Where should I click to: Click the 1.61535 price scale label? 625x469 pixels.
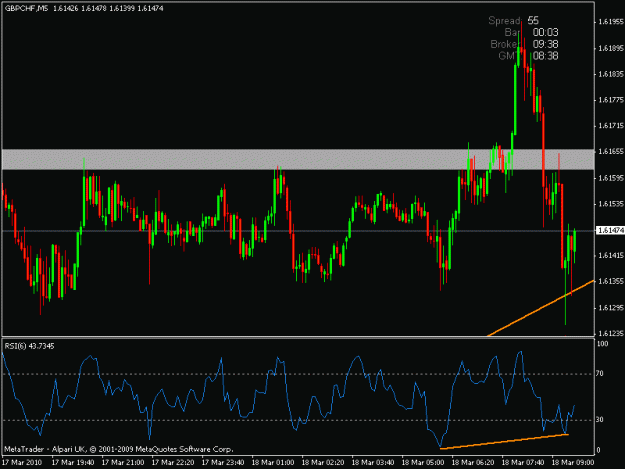610,204
